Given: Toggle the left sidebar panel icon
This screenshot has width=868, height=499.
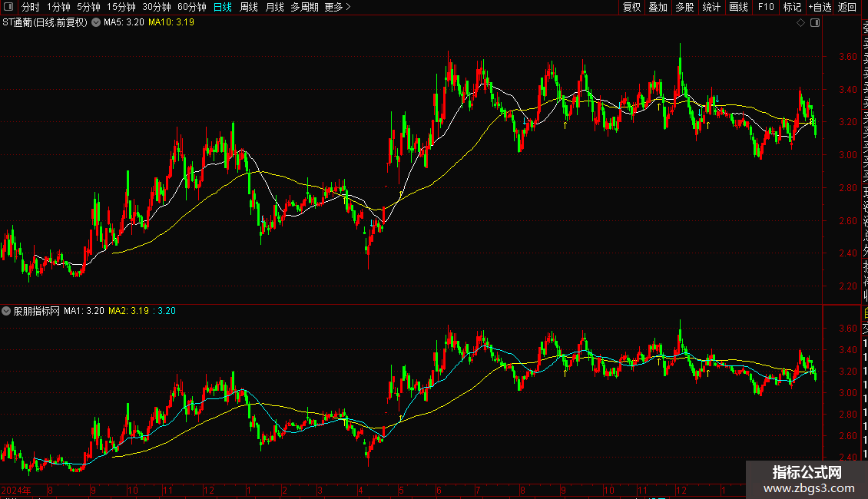Looking at the screenshot, I should (x=8, y=7).
